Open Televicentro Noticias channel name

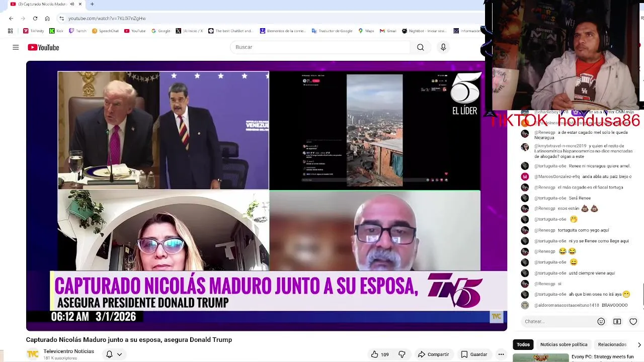coord(68,351)
